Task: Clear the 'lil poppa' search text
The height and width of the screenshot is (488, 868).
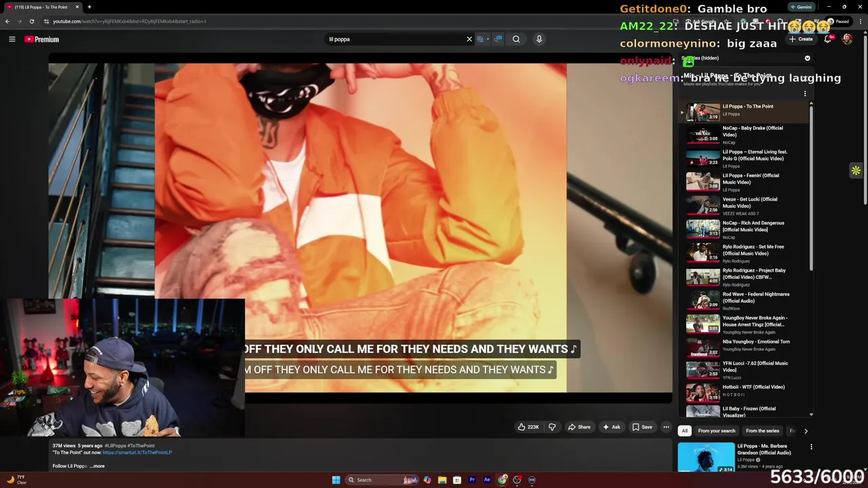Action: 469,39
